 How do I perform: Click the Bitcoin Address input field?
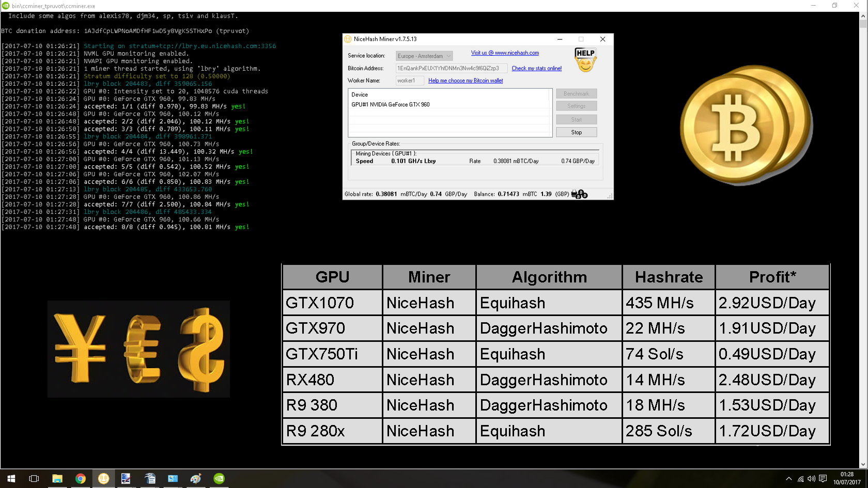(x=452, y=68)
